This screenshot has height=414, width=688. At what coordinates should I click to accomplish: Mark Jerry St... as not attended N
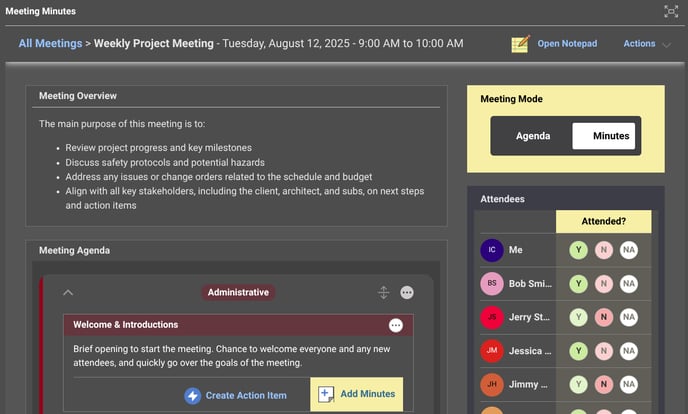pos(604,317)
